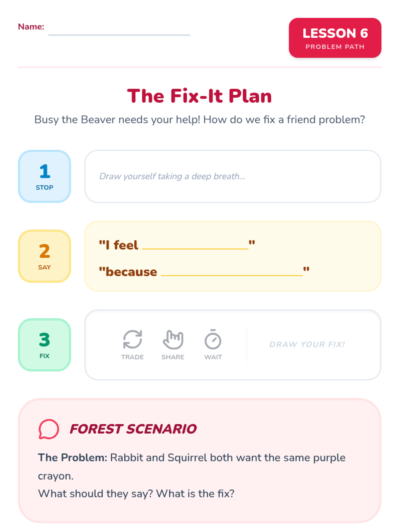Click the Forest Scenario speech bubble icon

[49, 429]
